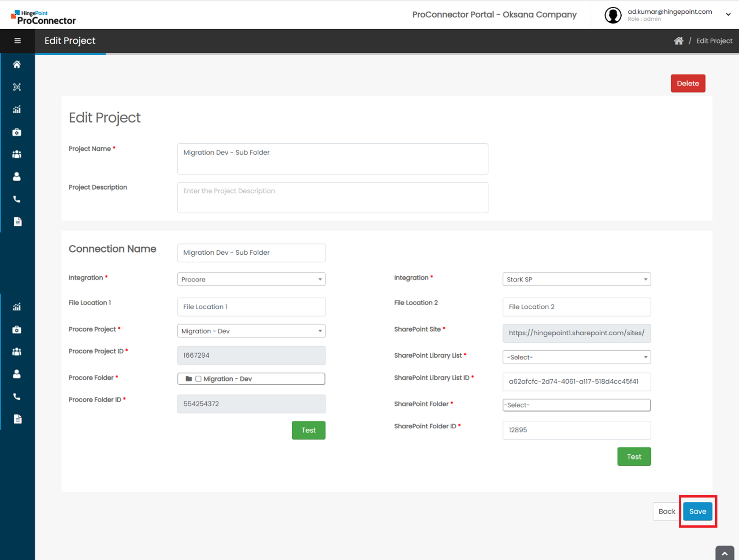Expand the Procore Project dropdown
Screen dimensions: 739x560
point(251,331)
